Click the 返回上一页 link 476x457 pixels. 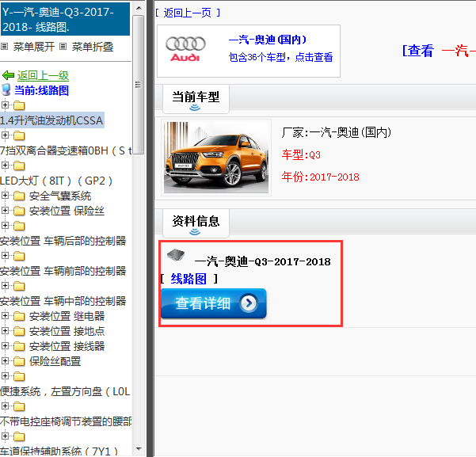(187, 13)
